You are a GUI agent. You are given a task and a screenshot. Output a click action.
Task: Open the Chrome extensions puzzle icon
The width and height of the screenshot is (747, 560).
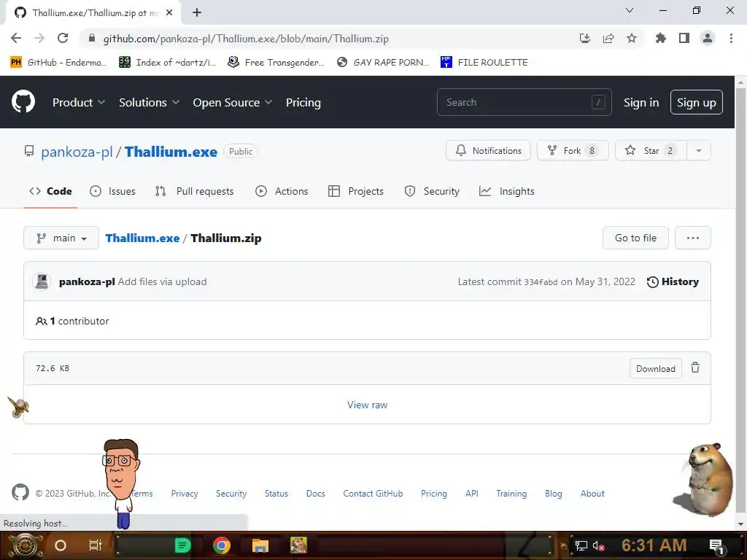661,38
